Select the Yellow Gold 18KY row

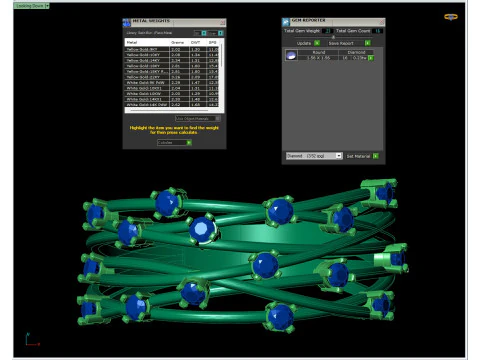172,66
